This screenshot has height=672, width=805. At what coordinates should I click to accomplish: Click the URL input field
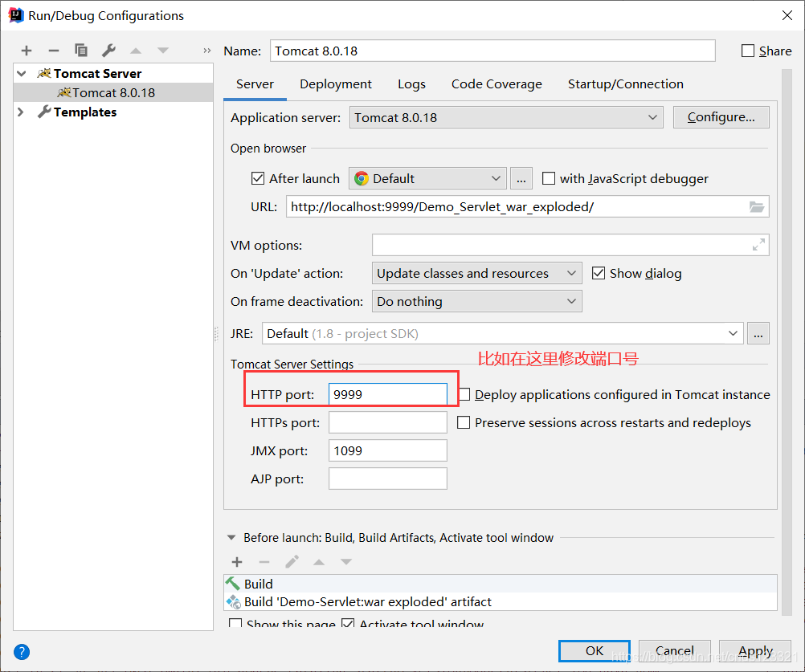527,206
